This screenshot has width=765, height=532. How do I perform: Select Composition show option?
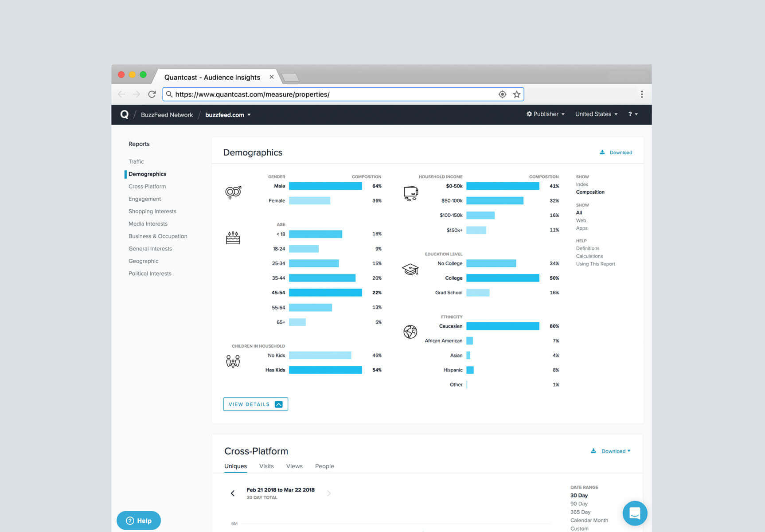tap(590, 192)
